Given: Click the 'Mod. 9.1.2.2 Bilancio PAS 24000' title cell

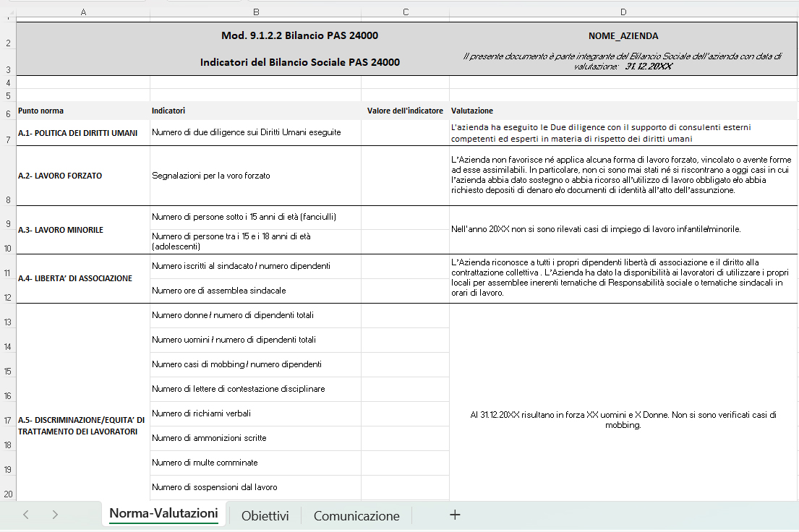Looking at the screenshot, I should pyautogui.click(x=299, y=36).
